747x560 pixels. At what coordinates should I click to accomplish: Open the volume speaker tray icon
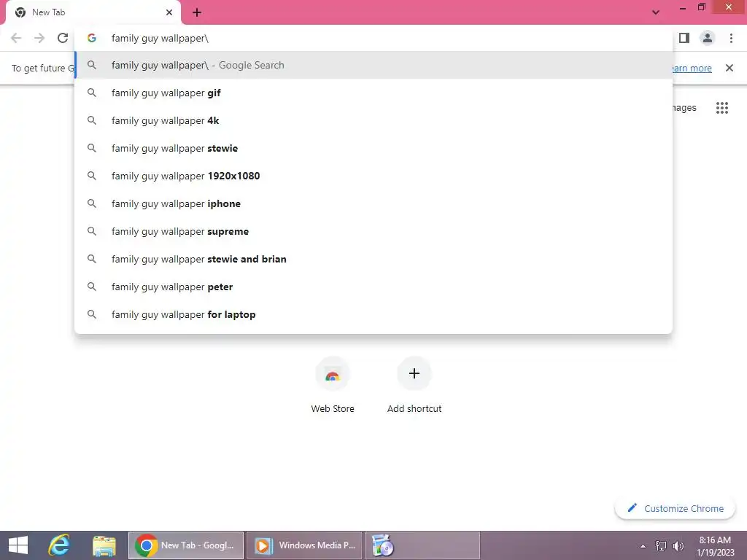678,545
